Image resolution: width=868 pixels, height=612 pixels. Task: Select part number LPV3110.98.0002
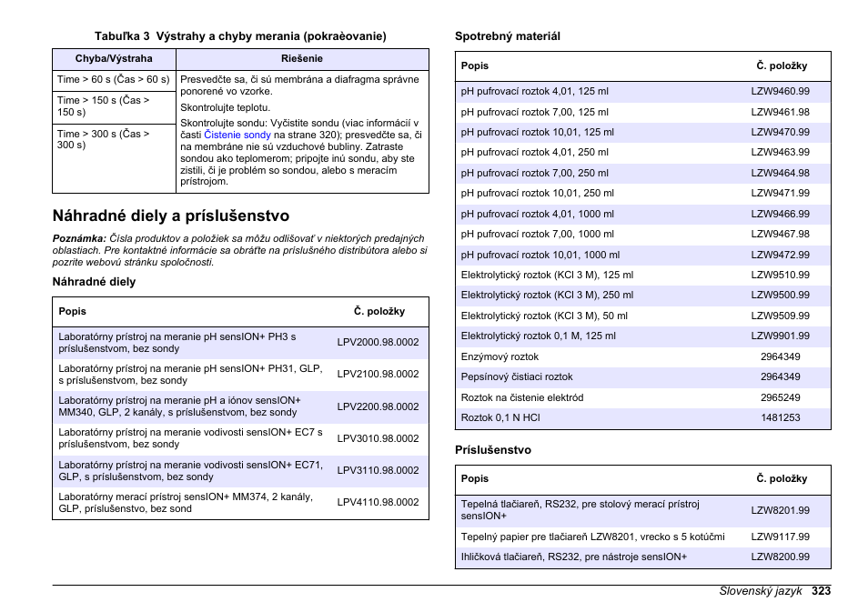tap(378, 470)
